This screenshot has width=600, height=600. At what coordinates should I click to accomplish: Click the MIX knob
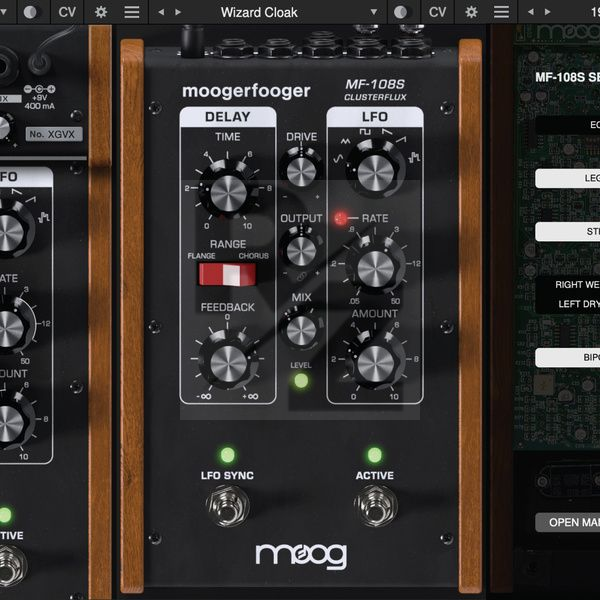301,331
